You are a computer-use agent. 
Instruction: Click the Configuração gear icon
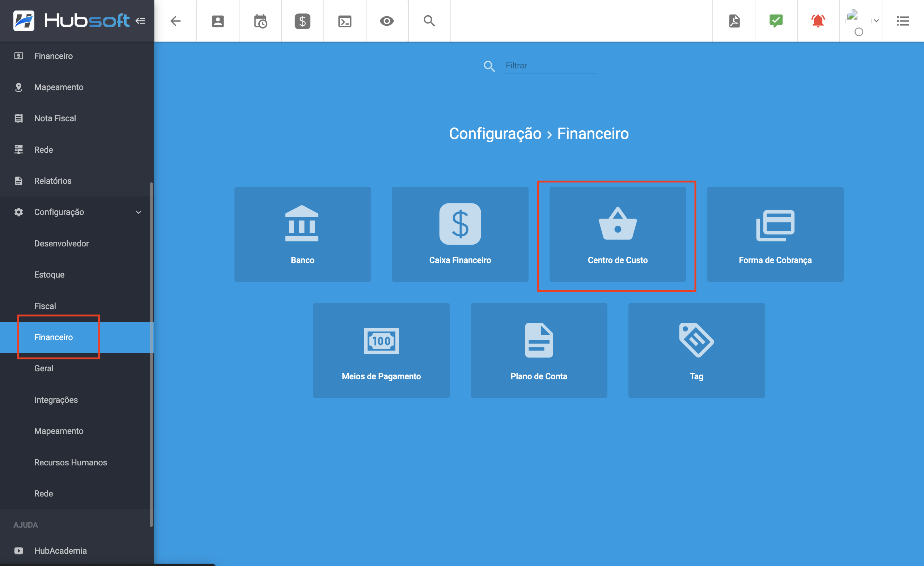tap(18, 212)
